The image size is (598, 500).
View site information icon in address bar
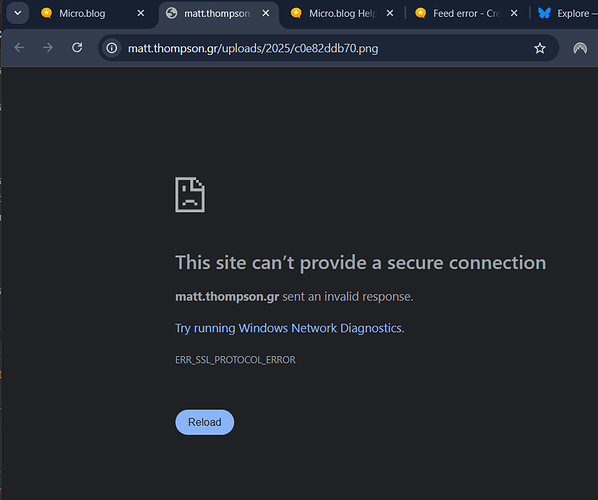coord(112,48)
